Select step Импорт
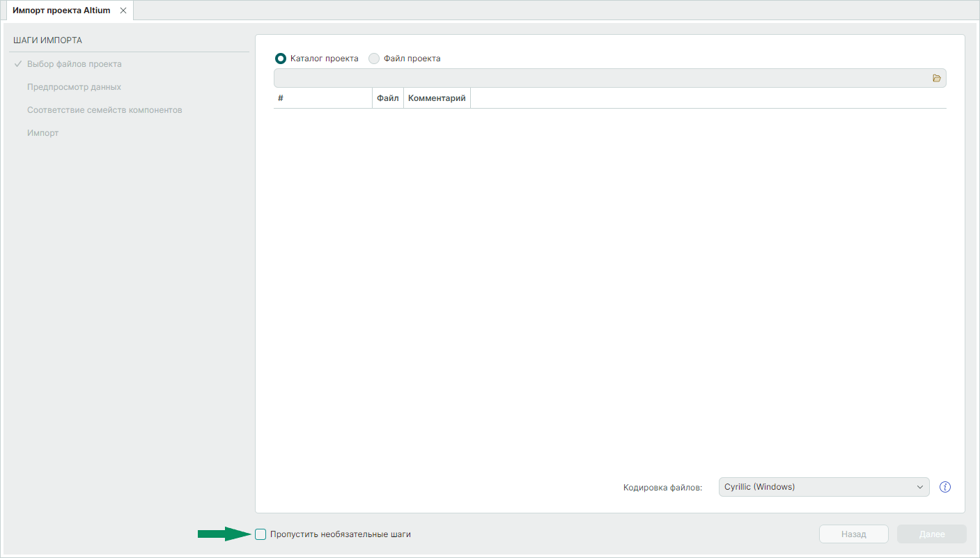 [x=42, y=133]
